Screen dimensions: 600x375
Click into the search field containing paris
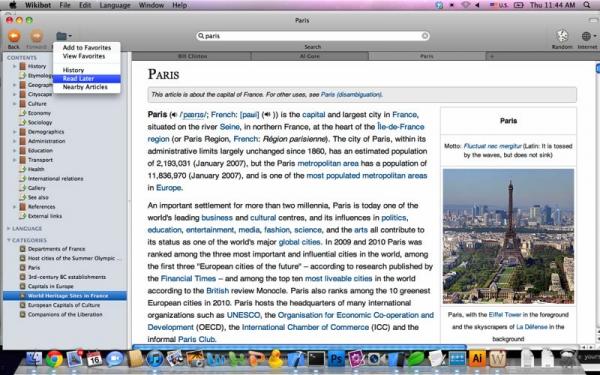(312, 36)
